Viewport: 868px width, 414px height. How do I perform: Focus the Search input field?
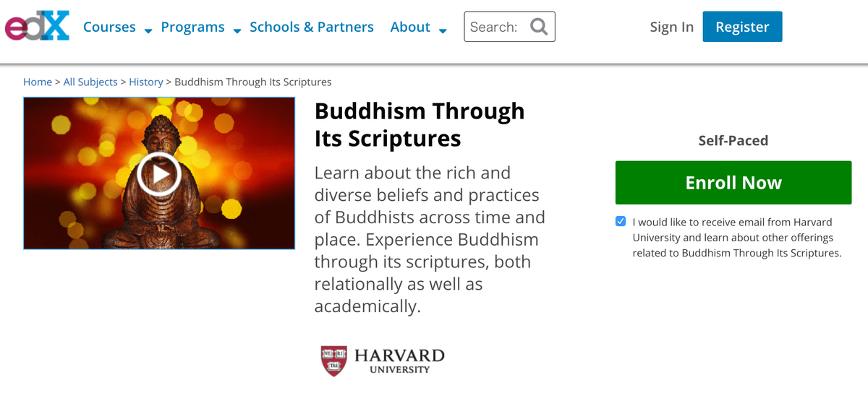coord(496,27)
